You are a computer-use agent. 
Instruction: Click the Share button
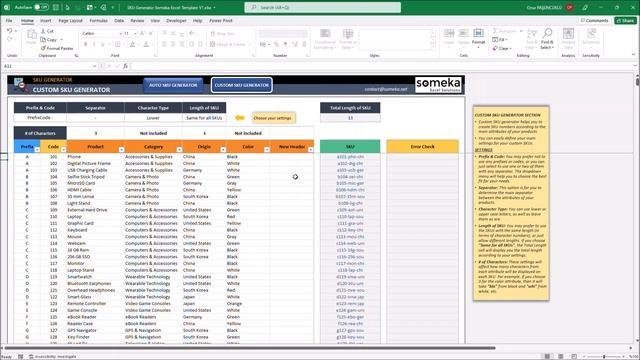[x=625, y=20]
